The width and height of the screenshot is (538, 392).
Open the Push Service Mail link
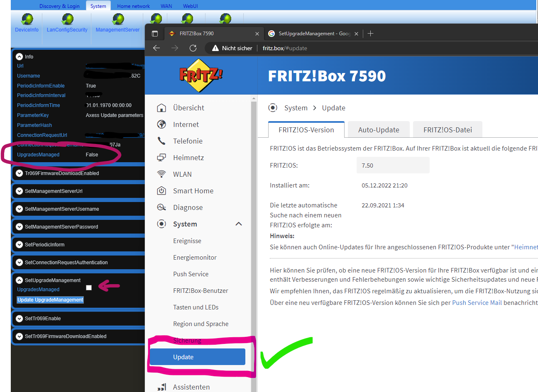click(x=477, y=303)
